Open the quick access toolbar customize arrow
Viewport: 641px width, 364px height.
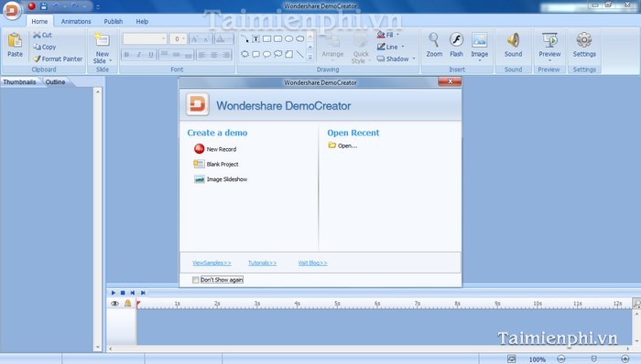point(98,7)
